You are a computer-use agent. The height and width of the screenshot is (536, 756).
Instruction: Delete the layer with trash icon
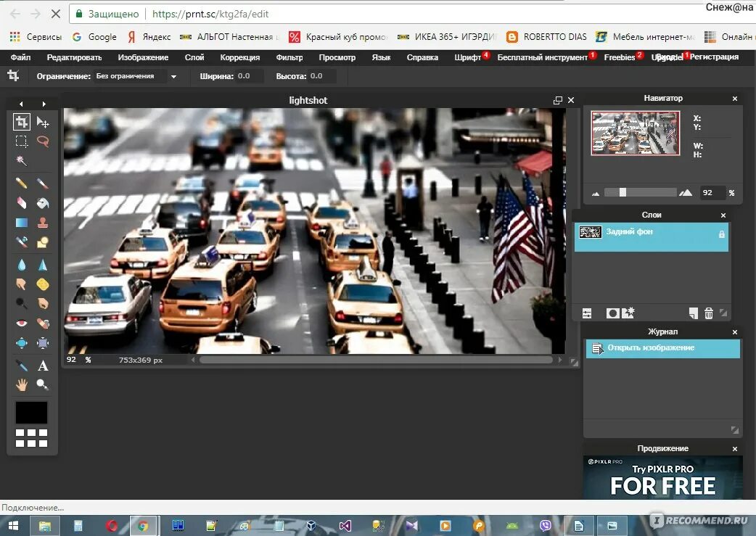coord(709,313)
